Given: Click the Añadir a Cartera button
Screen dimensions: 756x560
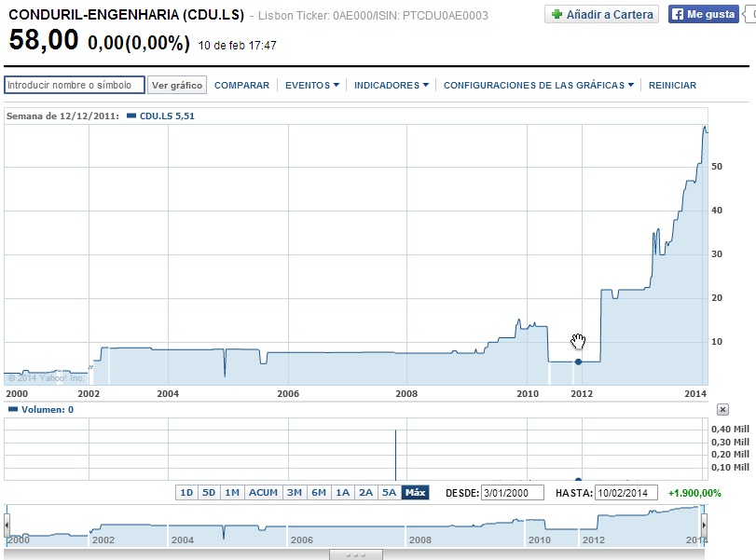Looking at the screenshot, I should pos(601,15).
